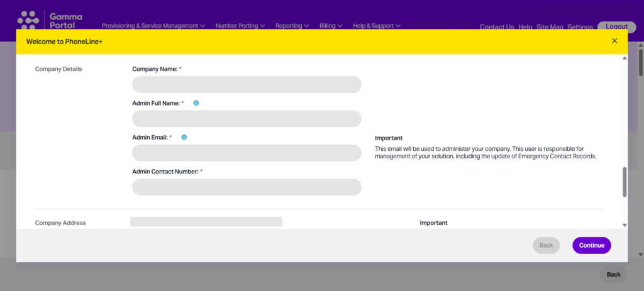The height and width of the screenshot is (291, 644).
Task: Expand the Help & Support menu
Action: pos(377,25)
